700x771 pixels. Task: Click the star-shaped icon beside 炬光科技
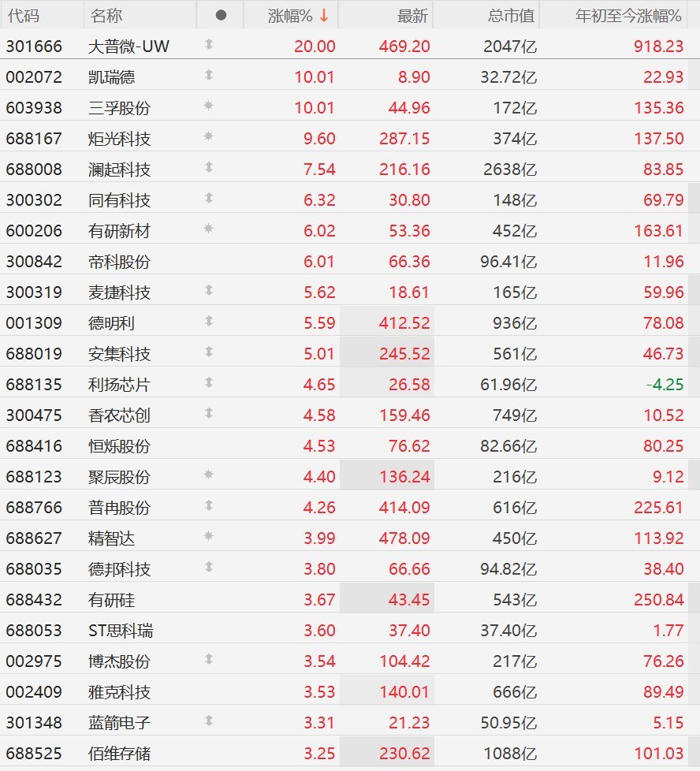[209, 136]
